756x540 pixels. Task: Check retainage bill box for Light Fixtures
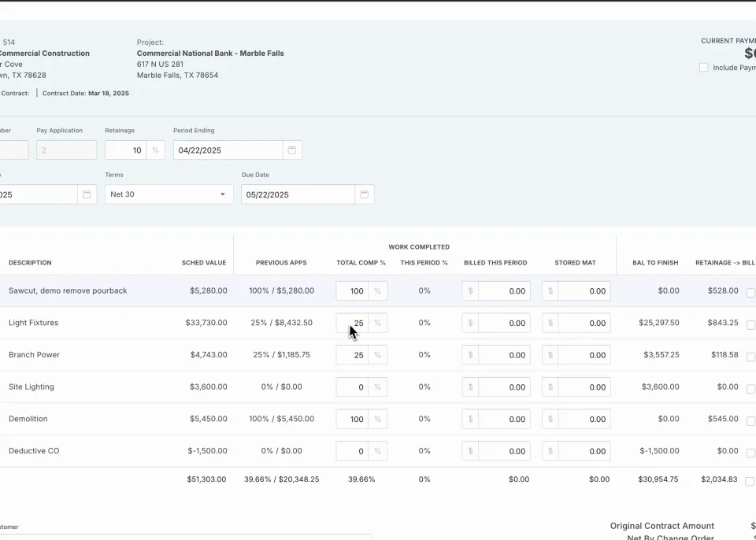[x=750, y=325]
